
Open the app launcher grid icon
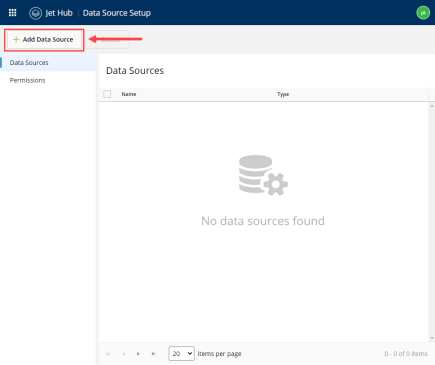[12, 13]
